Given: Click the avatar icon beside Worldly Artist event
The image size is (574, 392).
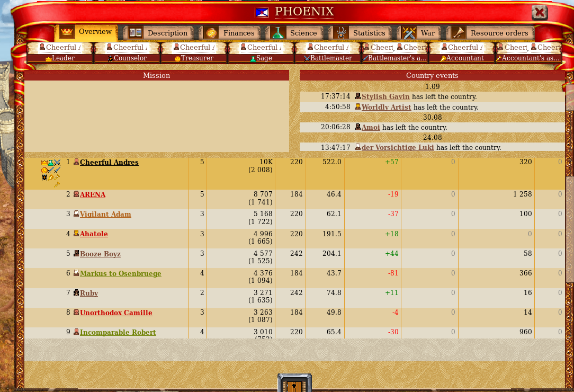Looking at the screenshot, I should click(x=357, y=107).
